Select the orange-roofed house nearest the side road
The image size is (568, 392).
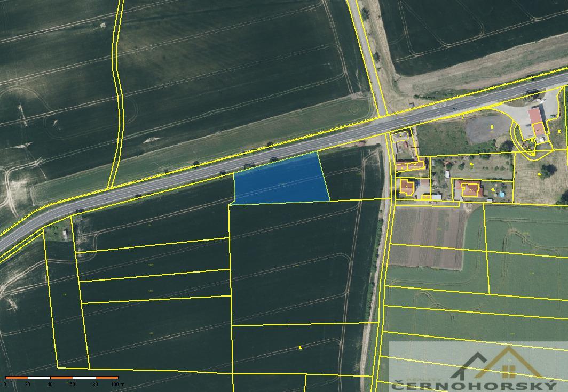coord(407,187)
